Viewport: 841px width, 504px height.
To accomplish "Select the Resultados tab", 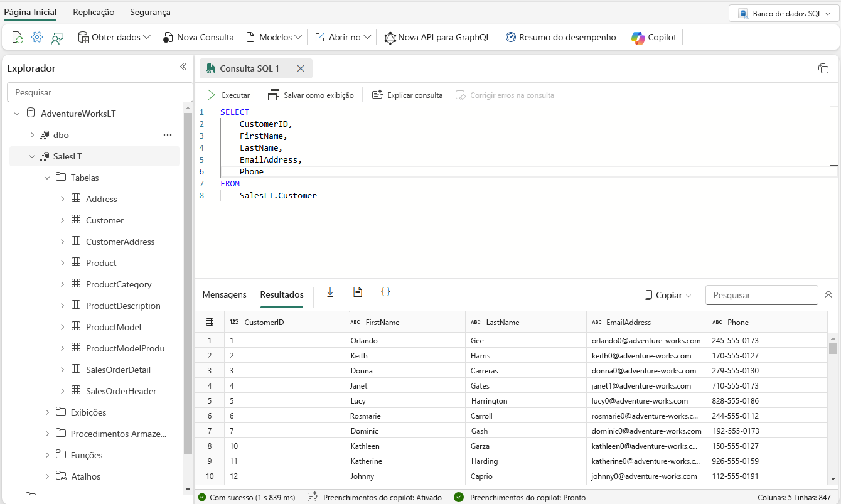I will (282, 294).
